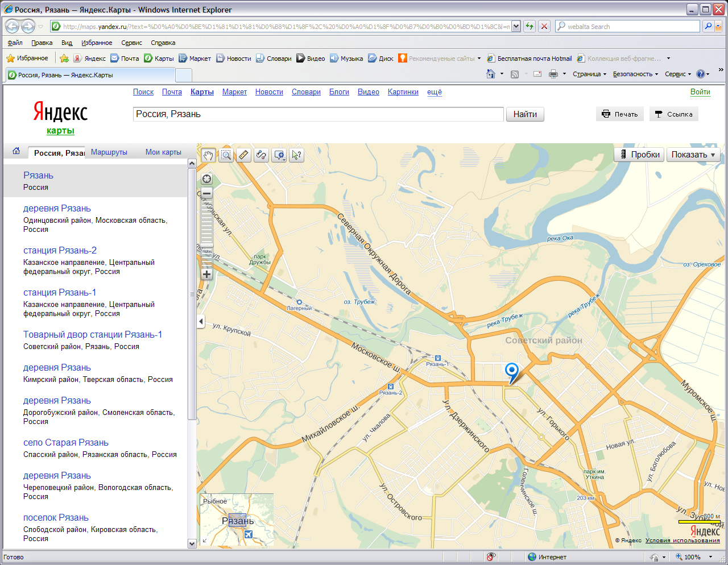The width and height of the screenshot is (728, 565).
Task: Select the ruler distance measuring tool
Action: [244, 155]
